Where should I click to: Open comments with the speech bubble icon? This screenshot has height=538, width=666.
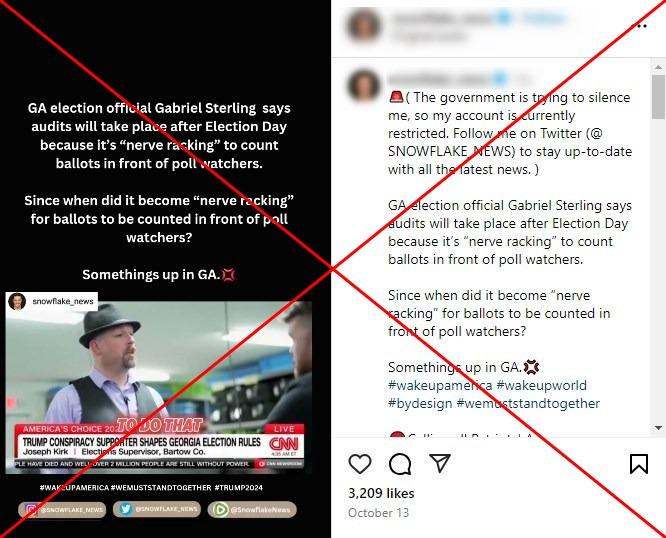[x=400, y=464]
